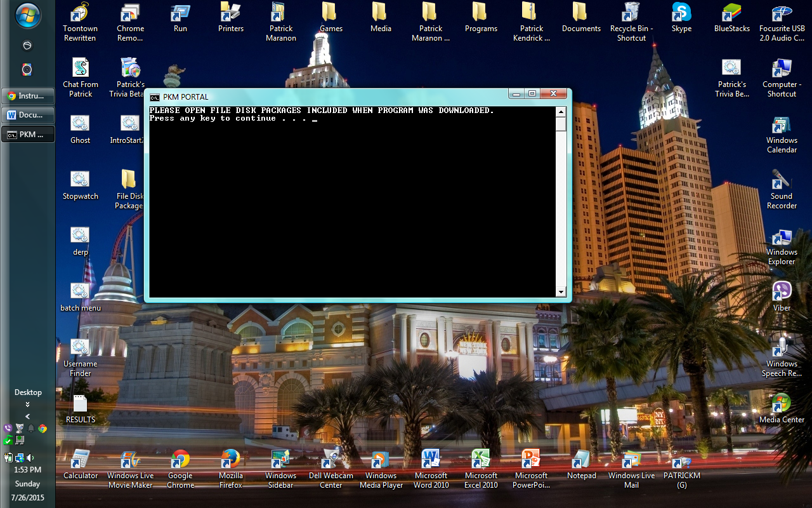The height and width of the screenshot is (508, 812).
Task: Click the camera app pinned taskbar icon
Action: coord(27,69)
